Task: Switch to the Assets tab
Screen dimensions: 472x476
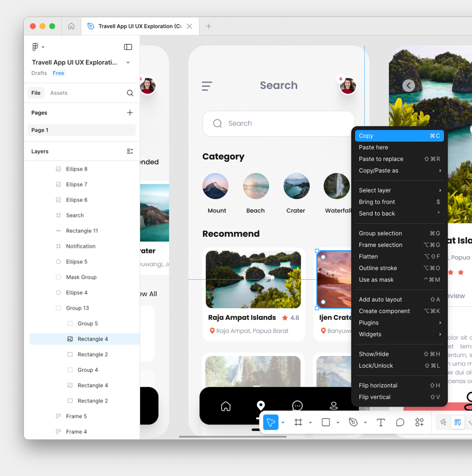Action: tap(59, 93)
